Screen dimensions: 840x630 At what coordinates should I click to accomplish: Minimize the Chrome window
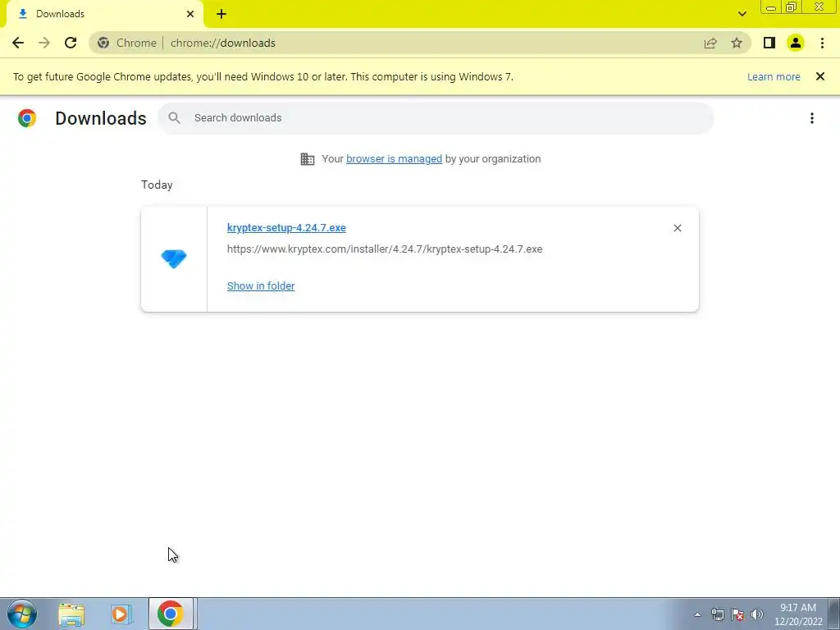[x=771, y=7]
